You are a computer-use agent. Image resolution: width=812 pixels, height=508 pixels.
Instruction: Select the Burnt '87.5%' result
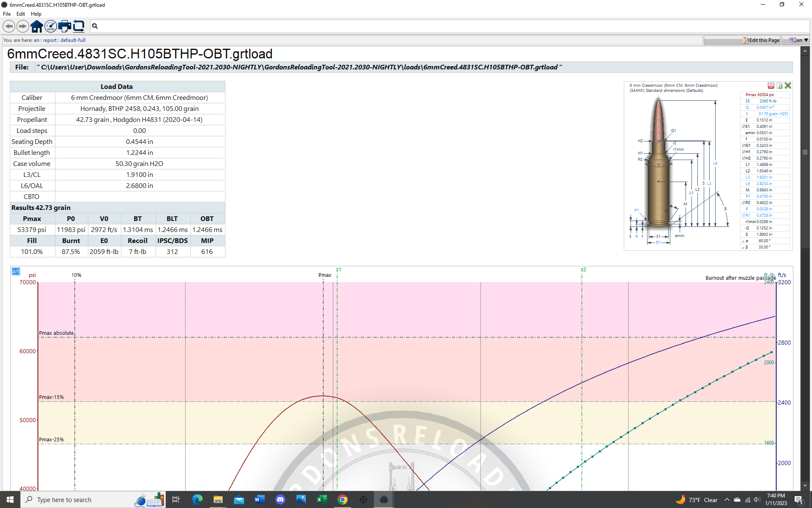click(71, 252)
